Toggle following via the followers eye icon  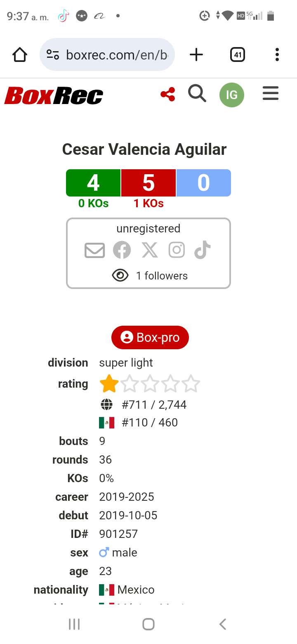coord(120,275)
